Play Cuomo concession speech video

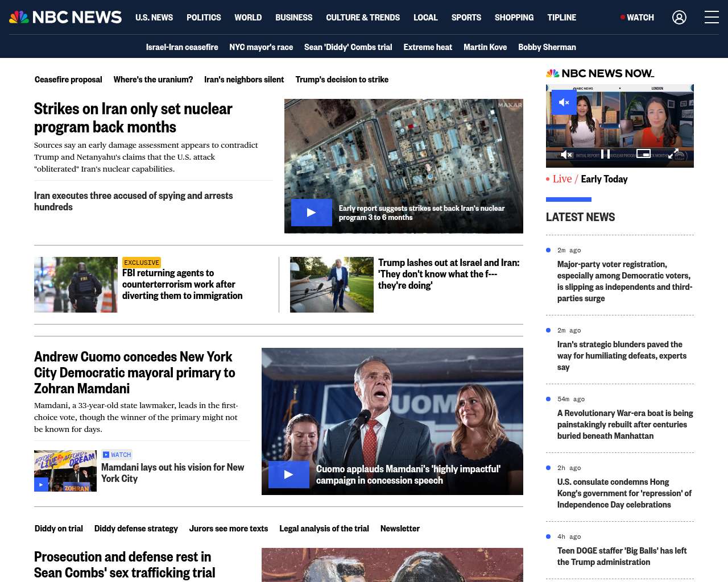pyautogui.click(x=289, y=475)
